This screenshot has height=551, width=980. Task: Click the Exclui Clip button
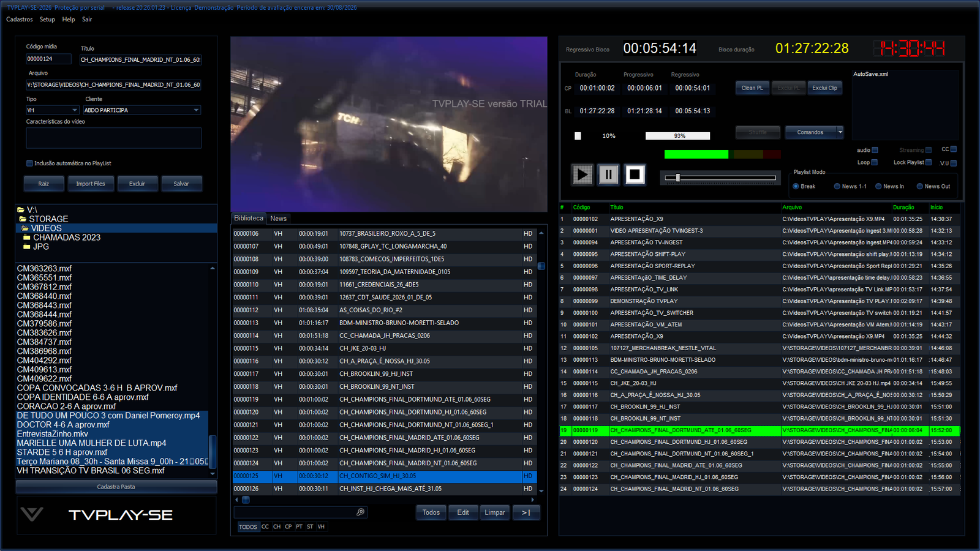(824, 88)
